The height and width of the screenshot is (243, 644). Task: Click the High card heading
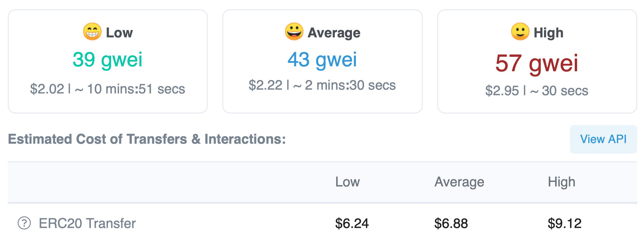coord(548,33)
